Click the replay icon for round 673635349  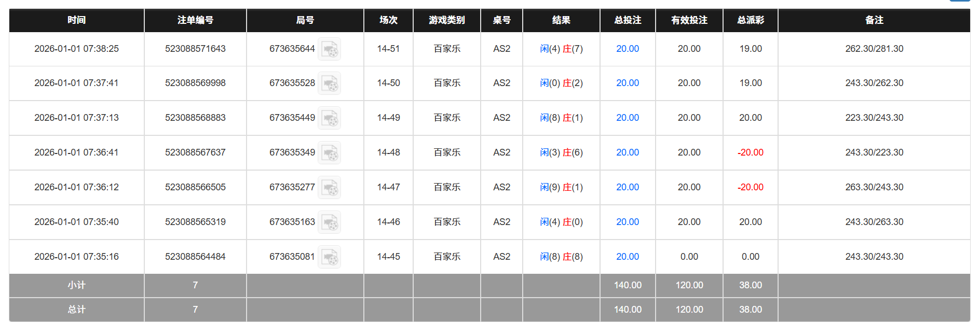(331, 152)
